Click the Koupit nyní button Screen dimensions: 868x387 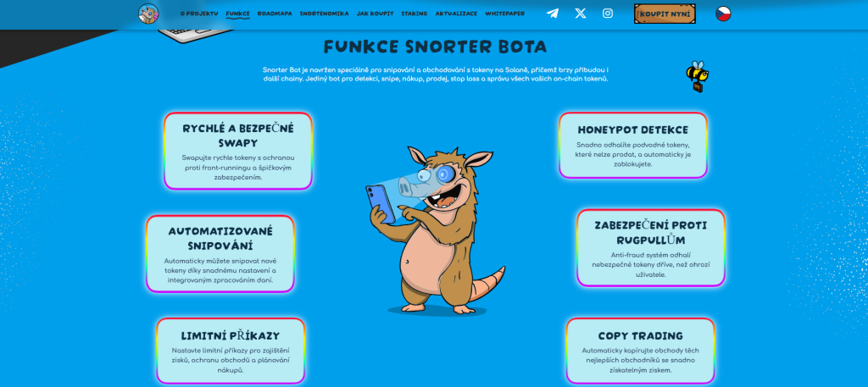[x=665, y=14]
